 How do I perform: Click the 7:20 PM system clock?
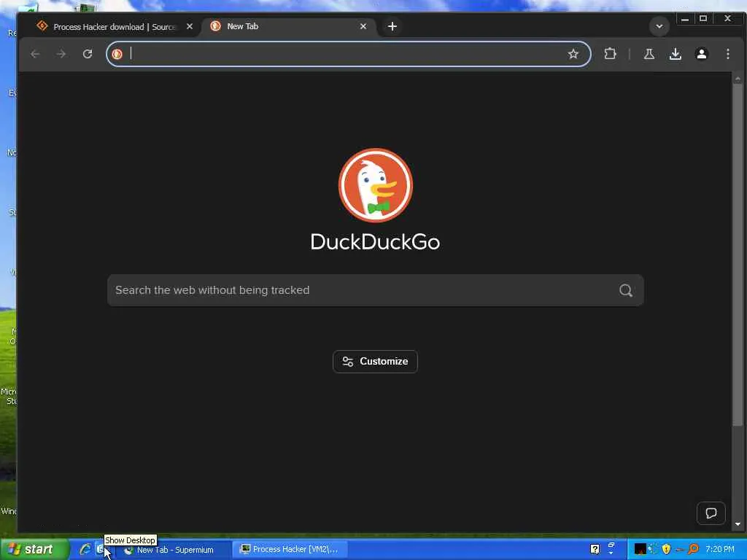tap(720, 550)
